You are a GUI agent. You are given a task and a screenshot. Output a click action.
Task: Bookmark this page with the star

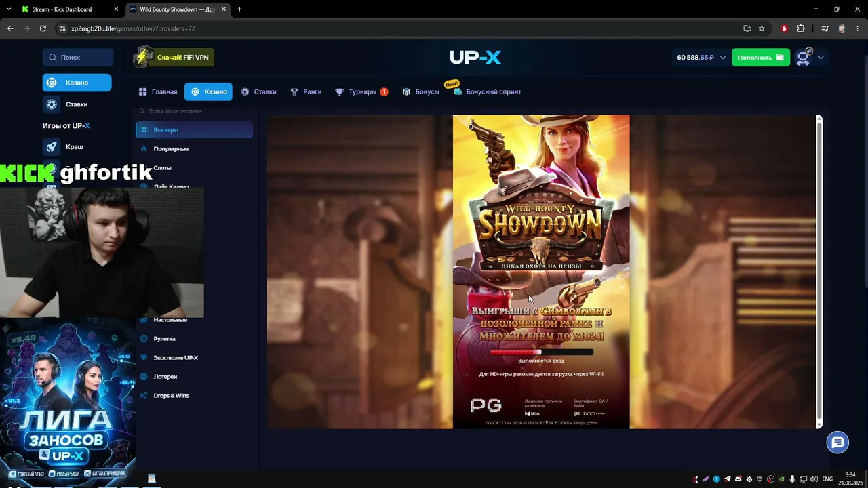coord(762,28)
